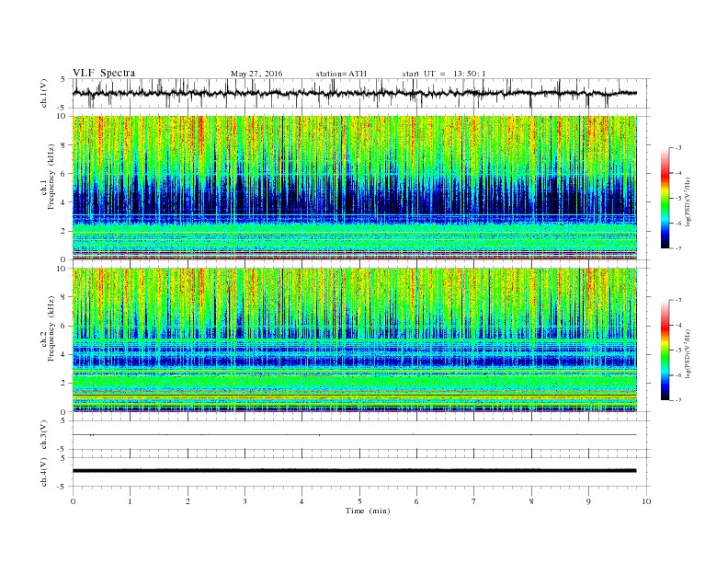The image size is (728, 563).
Task: Click the "2" kHz tick on ch.2 frequency axis
Action: [64, 384]
